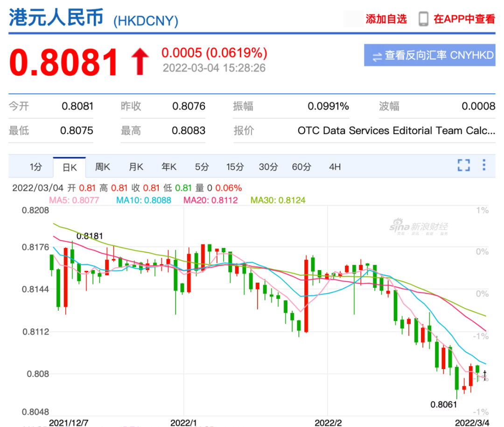Click the 0.8061 low price label on chart
The width and height of the screenshot is (504, 427).
click(444, 406)
